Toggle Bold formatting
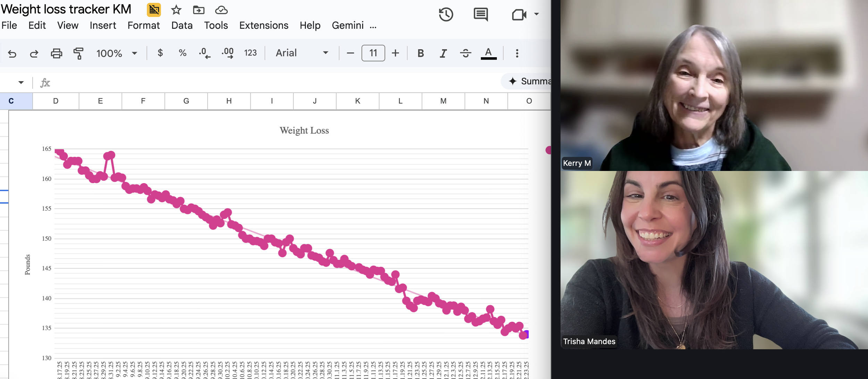This screenshot has height=379, width=868. [420, 53]
